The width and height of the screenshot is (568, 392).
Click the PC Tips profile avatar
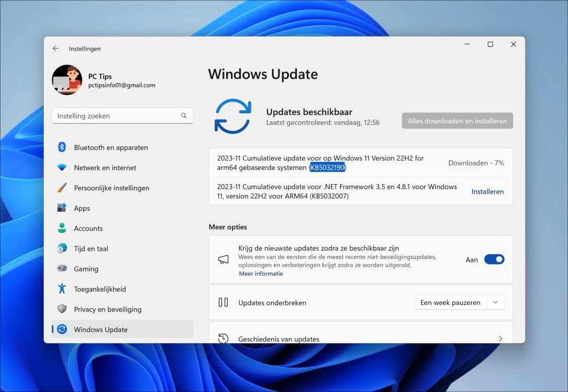point(67,80)
